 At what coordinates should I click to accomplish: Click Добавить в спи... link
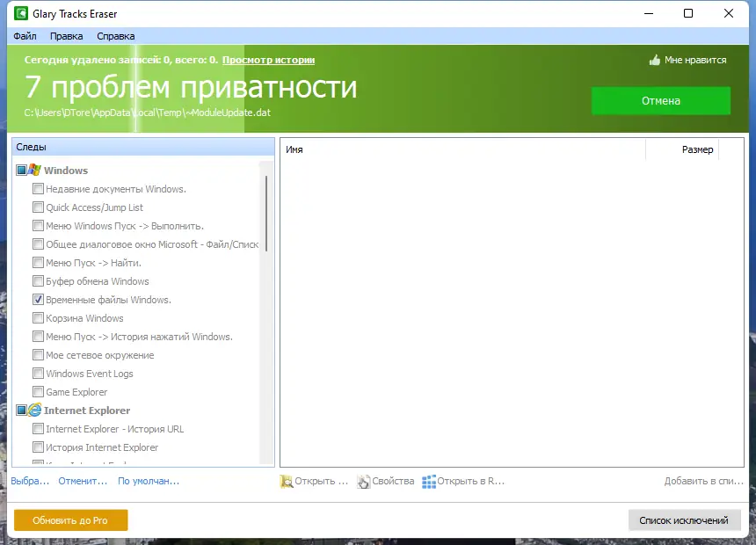[704, 481]
